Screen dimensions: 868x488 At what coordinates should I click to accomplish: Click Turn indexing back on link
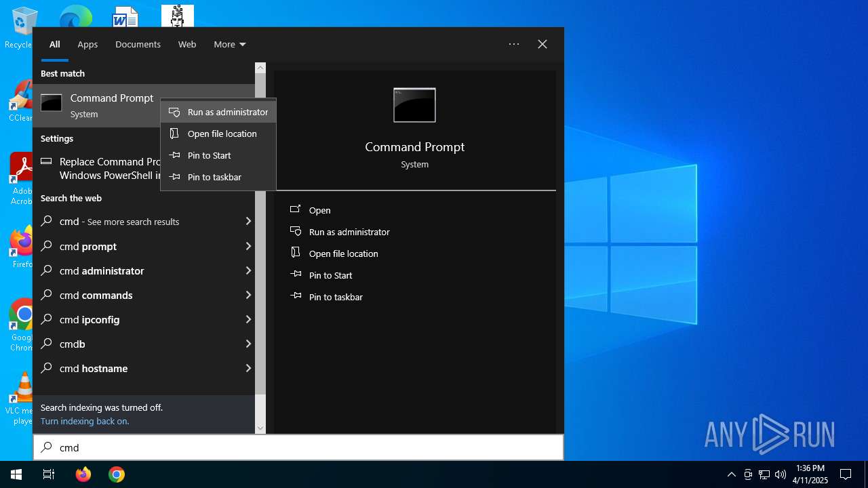click(85, 421)
